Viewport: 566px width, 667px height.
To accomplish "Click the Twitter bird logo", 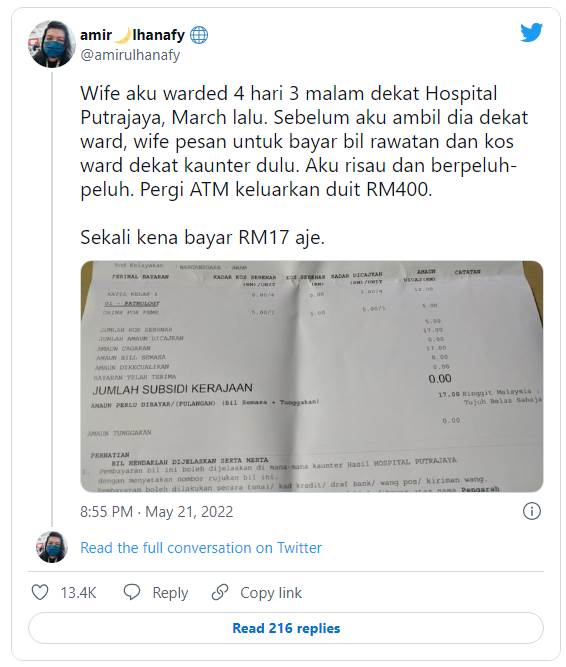I will 531,33.
